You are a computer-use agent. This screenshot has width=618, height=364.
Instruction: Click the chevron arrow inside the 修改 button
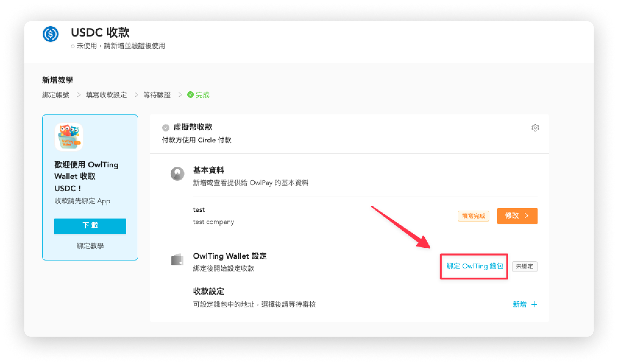[527, 216]
